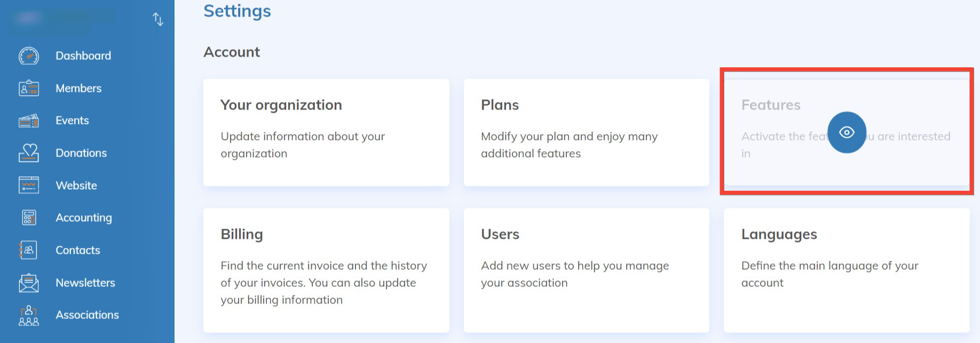Open the Languages settings card
The width and height of the screenshot is (980, 343).
847,270
